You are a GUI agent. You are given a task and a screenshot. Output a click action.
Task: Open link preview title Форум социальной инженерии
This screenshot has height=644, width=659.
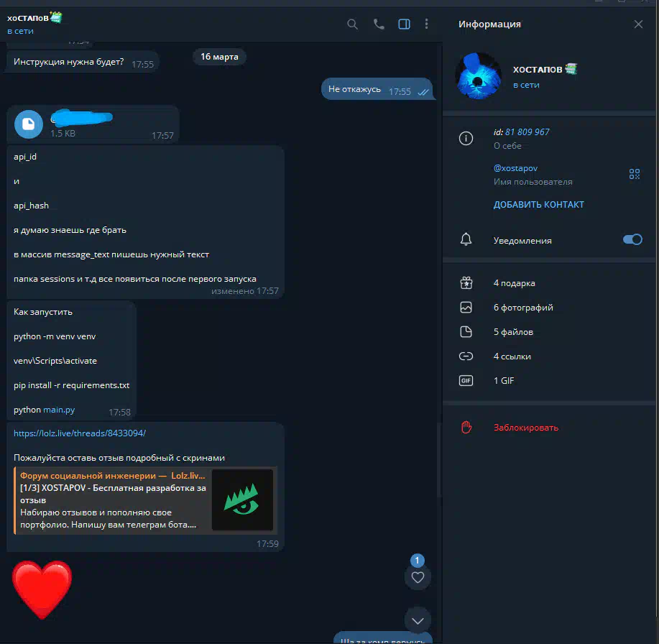tap(113, 476)
